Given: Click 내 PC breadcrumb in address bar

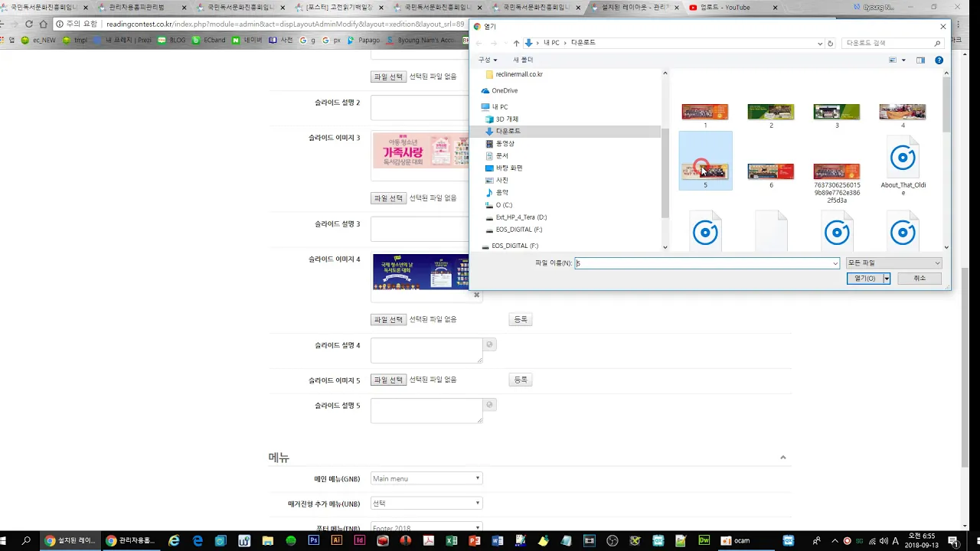Looking at the screenshot, I should 551,43.
